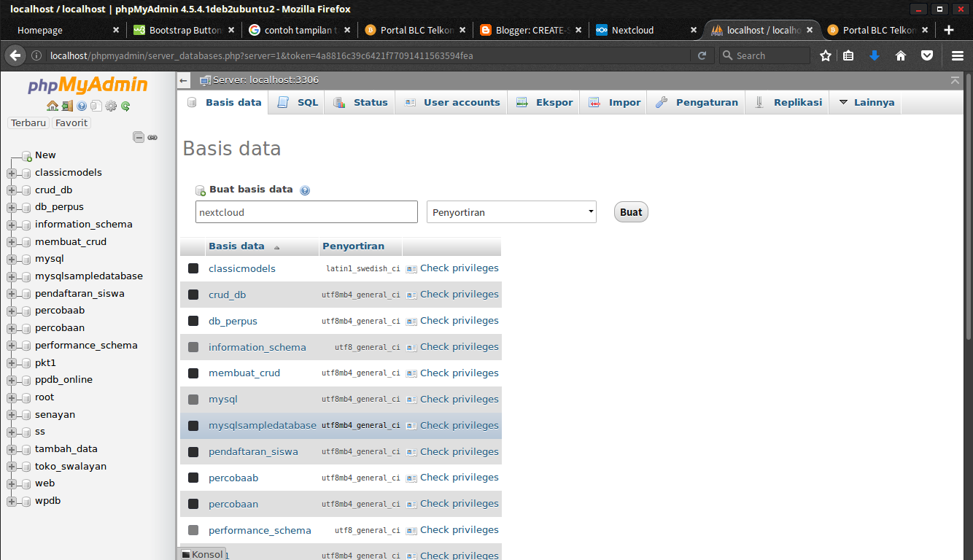Click the link icon below the navigation tree

[x=152, y=137]
